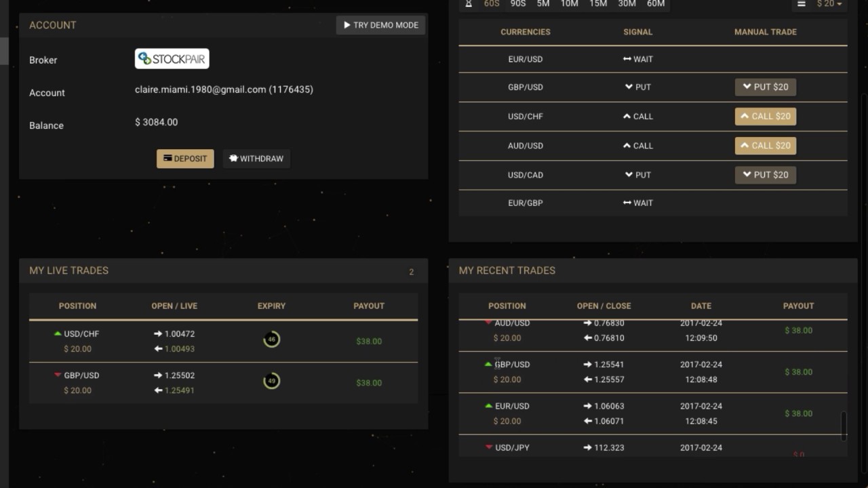Click the Stockpair broker logo
The image size is (868, 488).
172,59
